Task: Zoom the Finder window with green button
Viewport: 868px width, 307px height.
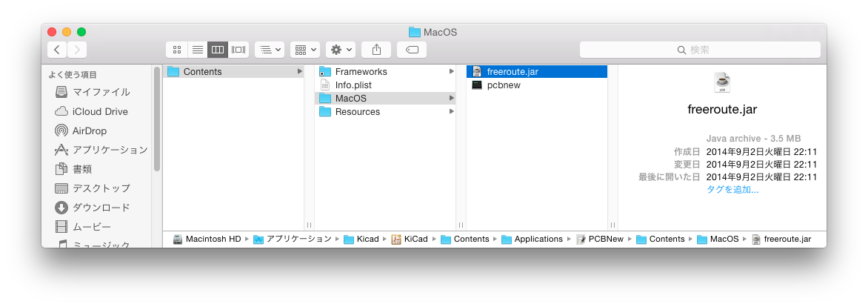Action: (x=81, y=32)
